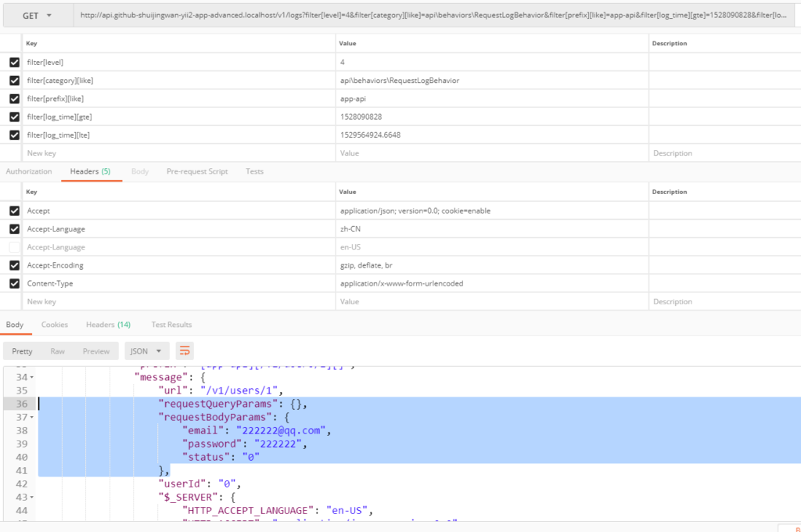This screenshot has width=801, height=532.
Task: Click the New key field in params table
Action: pos(179,153)
